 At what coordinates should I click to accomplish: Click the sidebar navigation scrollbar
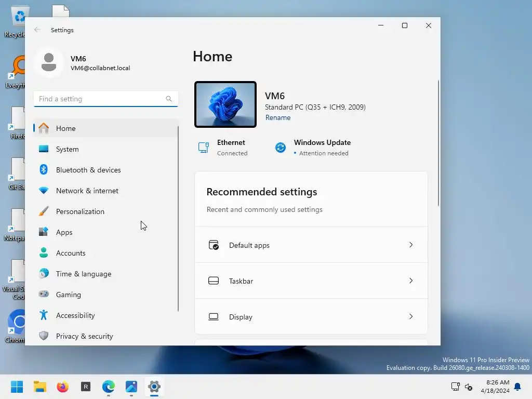178,219
